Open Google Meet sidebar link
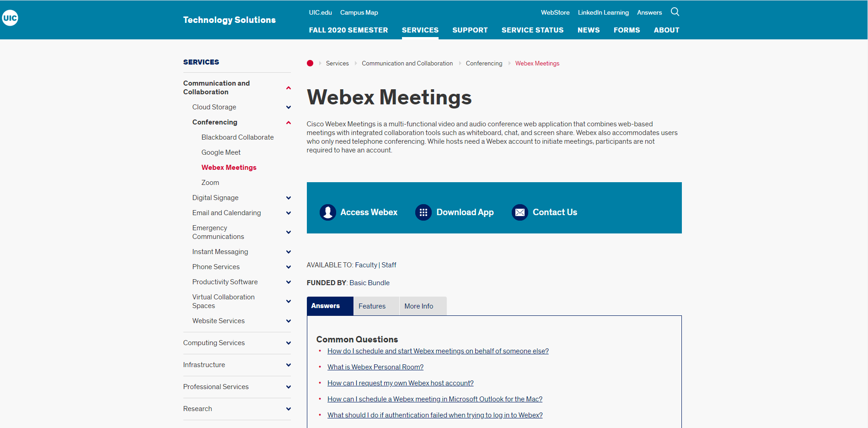Screen dimensions: 868x428 [221, 152]
